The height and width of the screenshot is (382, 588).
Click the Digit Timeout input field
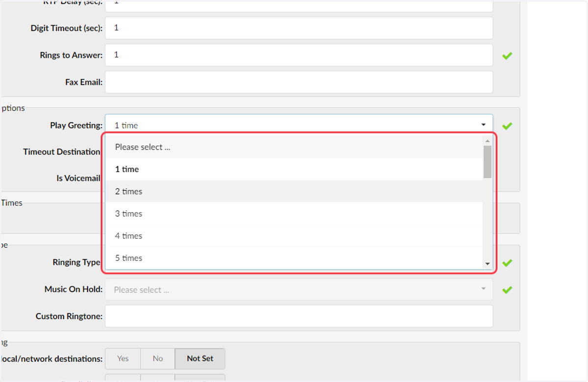coord(299,28)
